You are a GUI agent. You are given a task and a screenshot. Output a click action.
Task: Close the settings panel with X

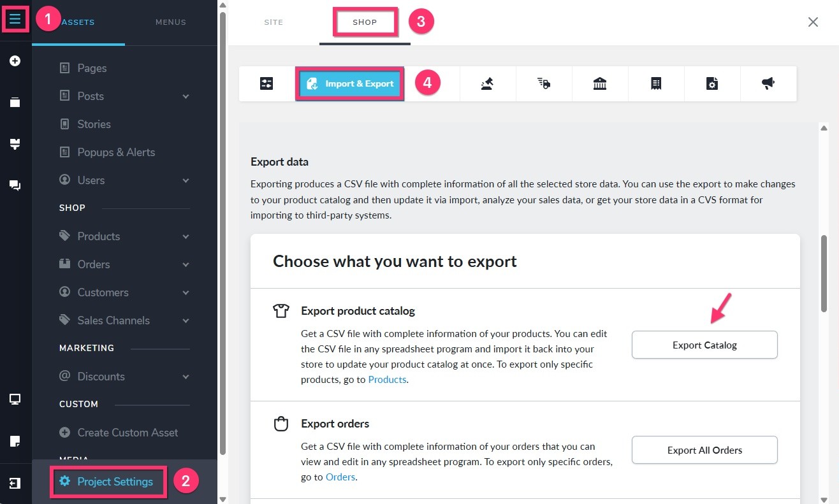[x=813, y=22]
